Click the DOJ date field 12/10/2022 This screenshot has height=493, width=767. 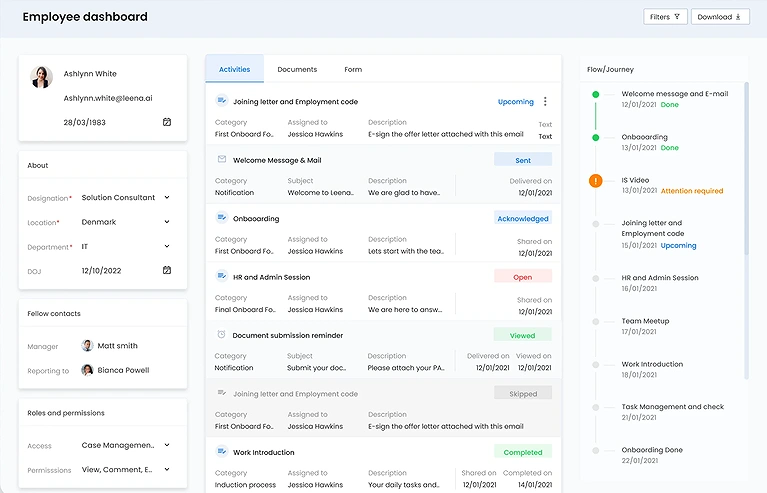[101, 270]
